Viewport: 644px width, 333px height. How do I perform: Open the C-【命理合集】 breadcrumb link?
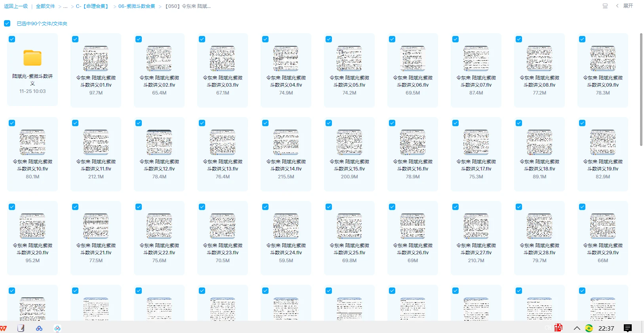(x=92, y=6)
